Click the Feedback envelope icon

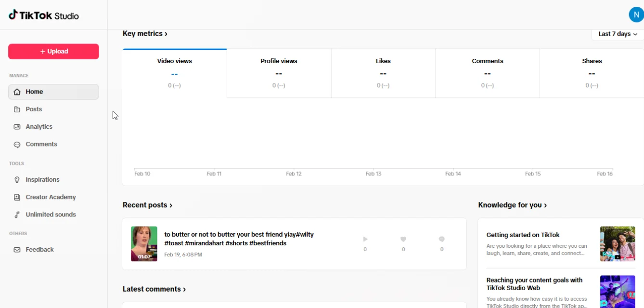pyautogui.click(x=17, y=250)
